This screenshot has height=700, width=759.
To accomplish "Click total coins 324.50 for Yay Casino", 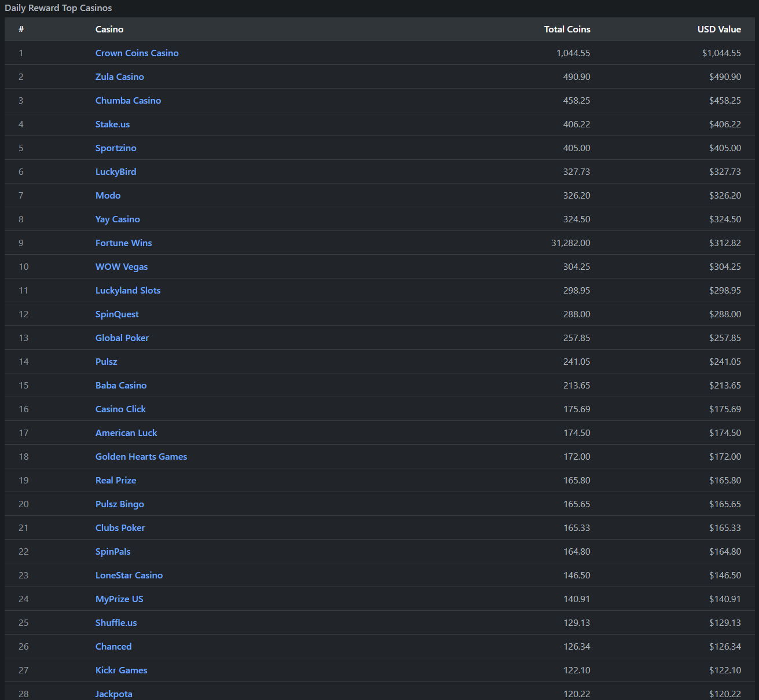I will click(577, 219).
